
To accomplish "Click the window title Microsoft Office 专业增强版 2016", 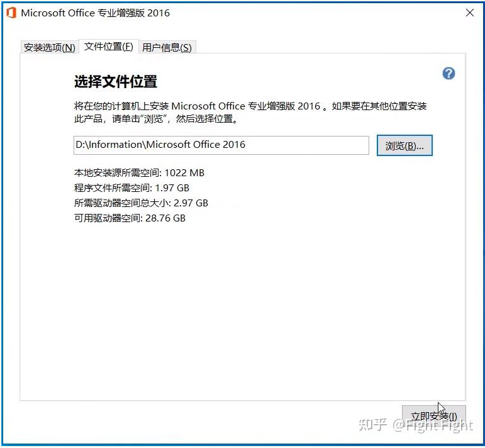I will point(95,13).
